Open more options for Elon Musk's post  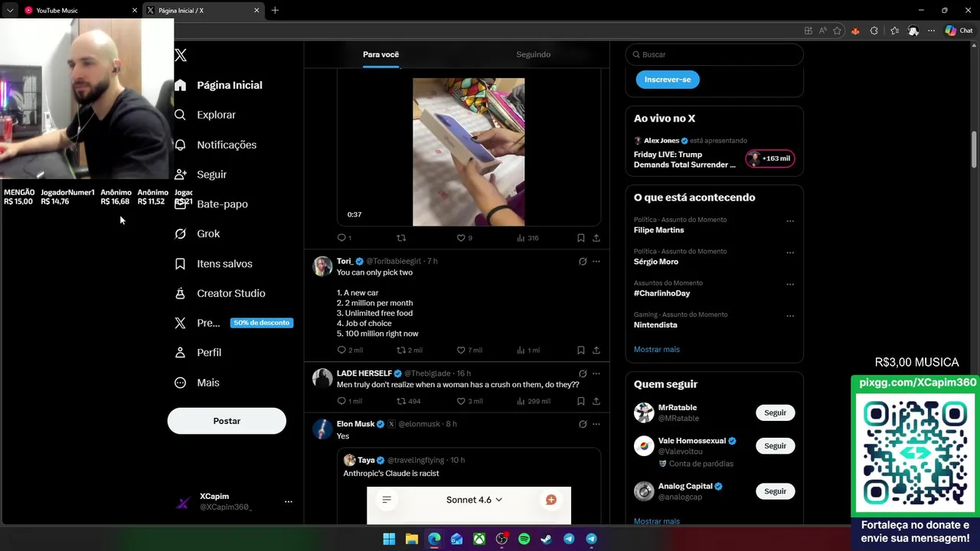click(596, 424)
